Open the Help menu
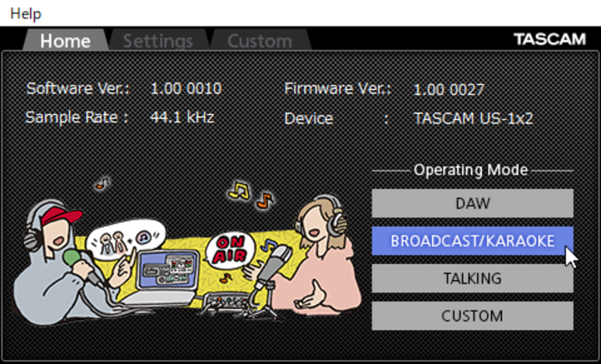This screenshot has width=601, height=364. point(26,14)
